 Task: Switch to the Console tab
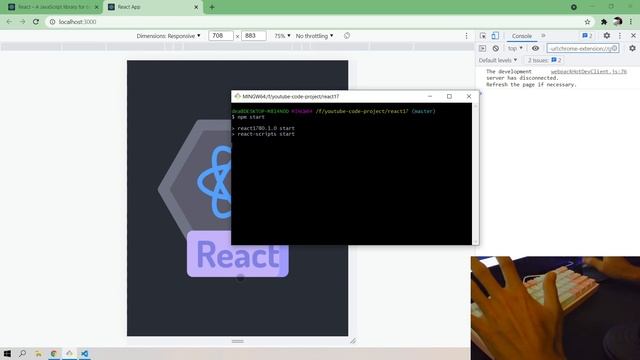click(x=522, y=36)
